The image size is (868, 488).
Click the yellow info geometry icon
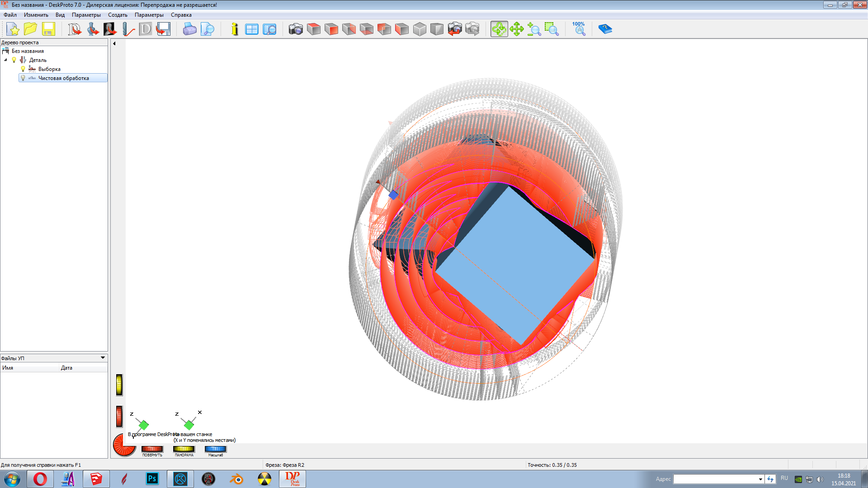[234, 29]
